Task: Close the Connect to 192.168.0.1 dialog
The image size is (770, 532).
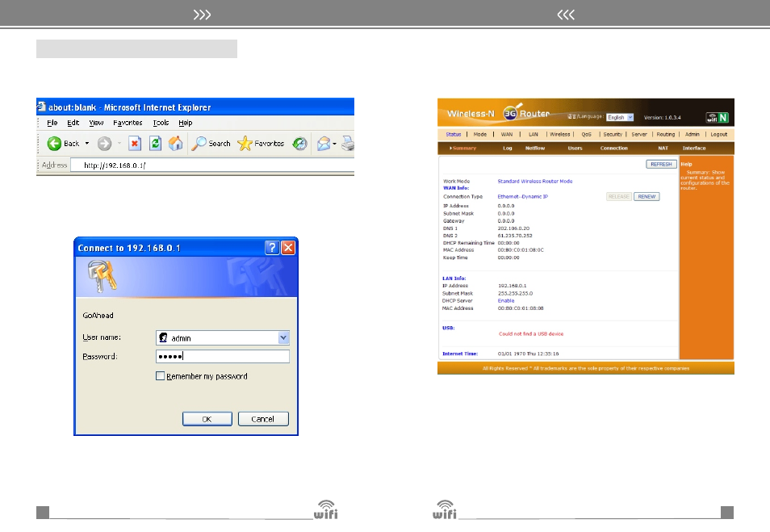Action: pyautogui.click(x=288, y=248)
